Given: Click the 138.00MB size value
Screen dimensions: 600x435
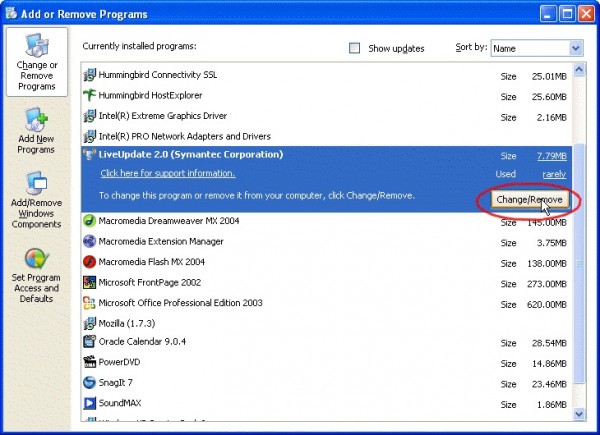Looking at the screenshot, I should pos(547,264).
